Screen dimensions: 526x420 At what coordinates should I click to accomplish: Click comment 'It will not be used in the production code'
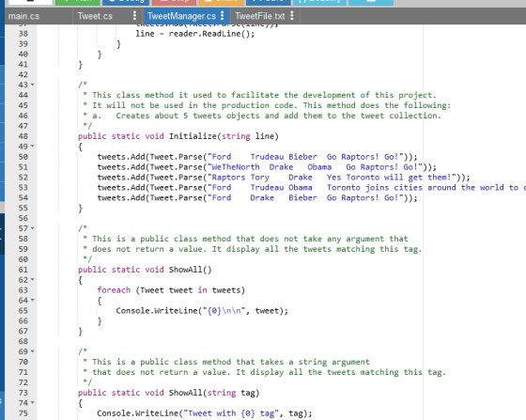pyautogui.click(x=194, y=105)
